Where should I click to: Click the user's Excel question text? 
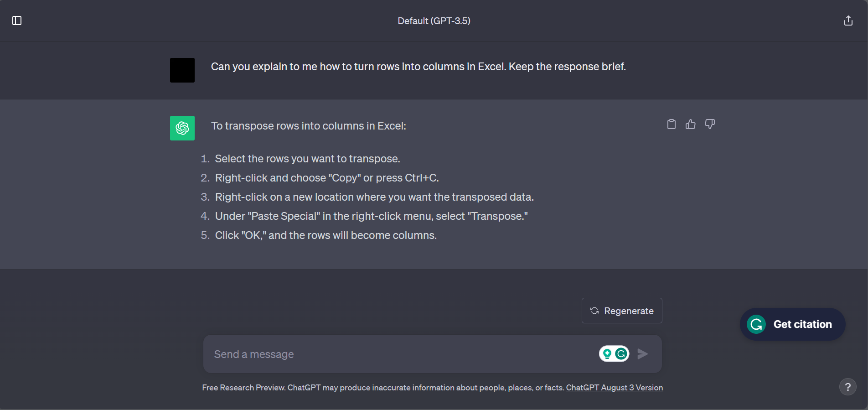tap(418, 67)
